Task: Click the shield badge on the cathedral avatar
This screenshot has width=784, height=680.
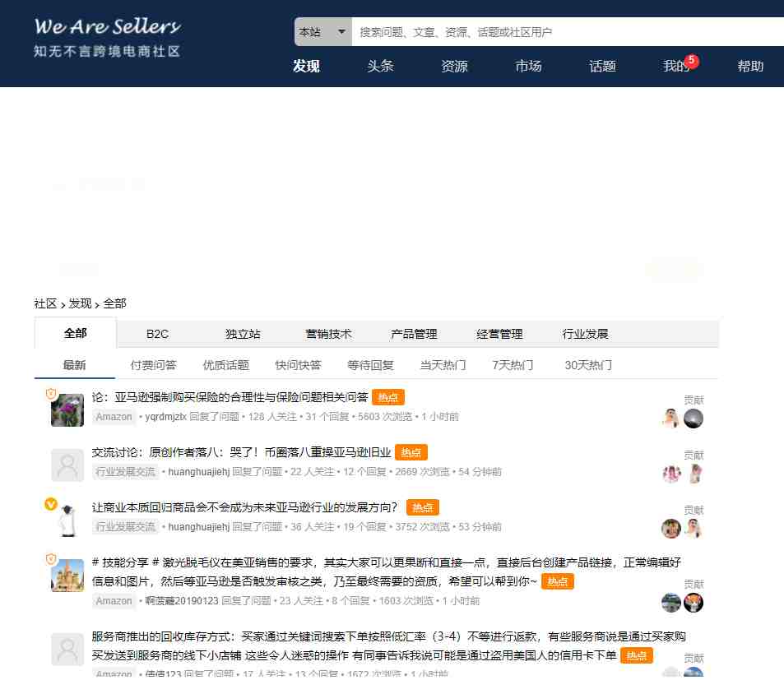Action: [x=50, y=558]
